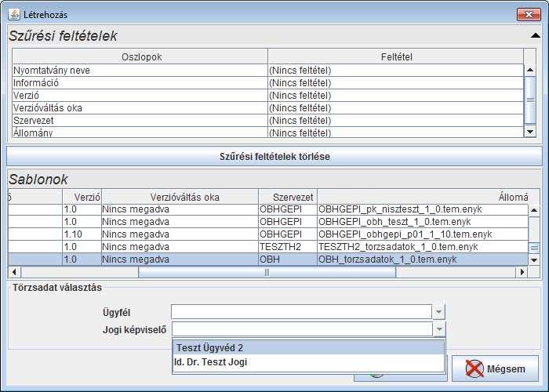Click the Jogi képviselő combo box field
This screenshot has height=392, width=549.
tap(302, 329)
